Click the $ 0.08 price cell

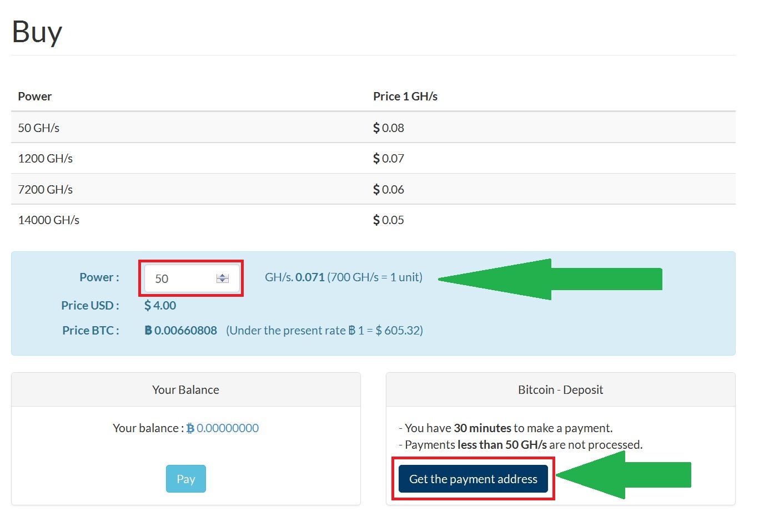[x=389, y=128]
